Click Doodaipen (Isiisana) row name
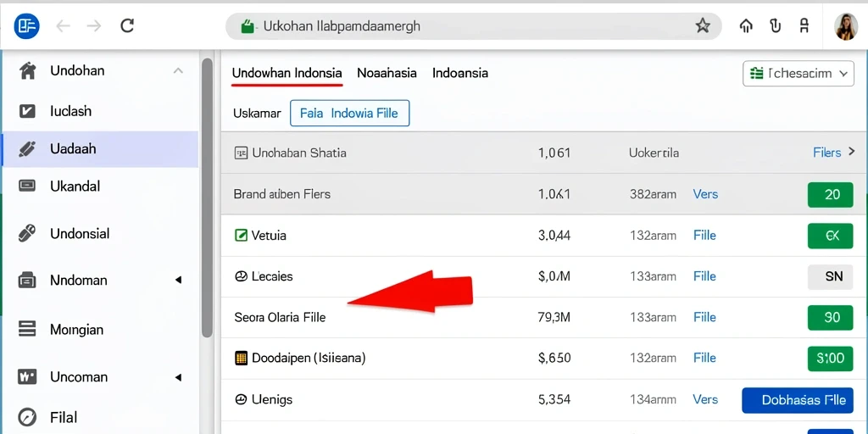Image resolution: width=868 pixels, height=434 pixels. coord(309,359)
